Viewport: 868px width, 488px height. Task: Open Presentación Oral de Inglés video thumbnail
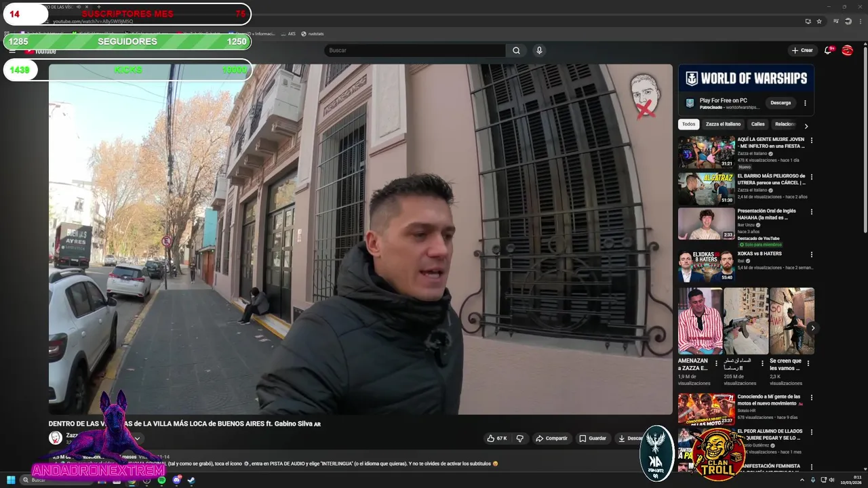[x=707, y=224]
